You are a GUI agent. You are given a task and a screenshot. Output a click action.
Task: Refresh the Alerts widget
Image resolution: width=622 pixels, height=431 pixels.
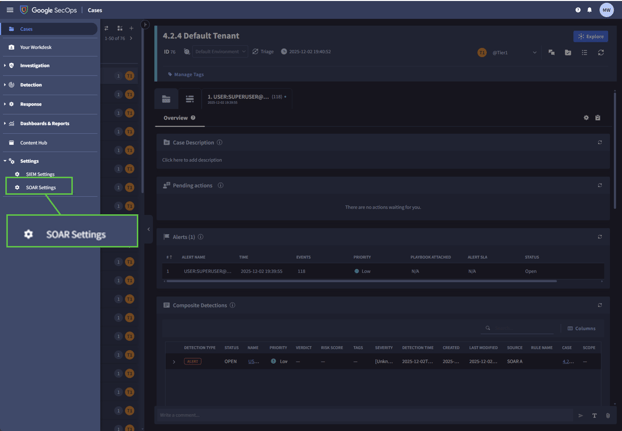600,237
